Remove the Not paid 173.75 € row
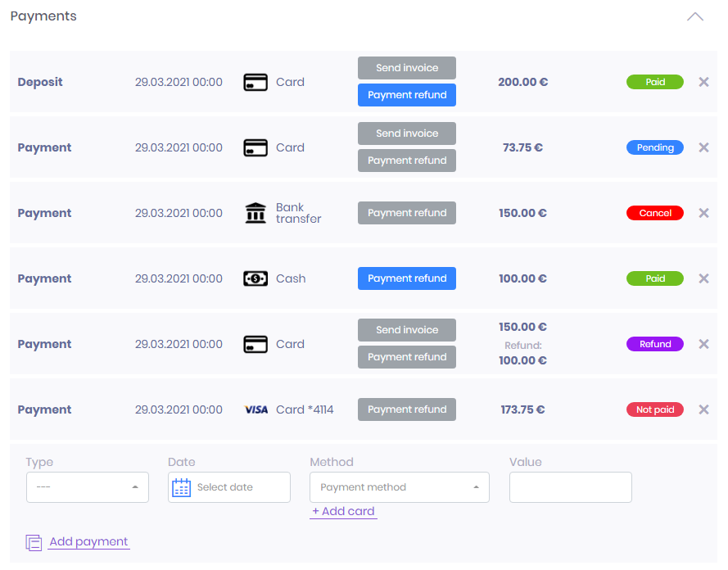 pyautogui.click(x=704, y=409)
